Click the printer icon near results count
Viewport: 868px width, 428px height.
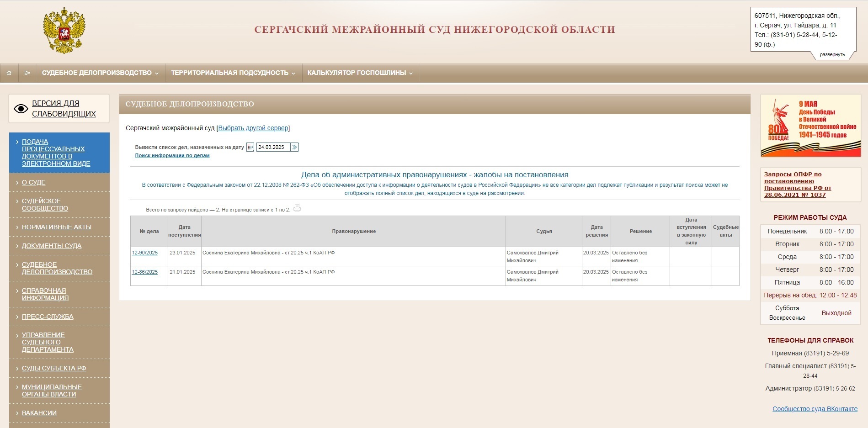tap(298, 208)
